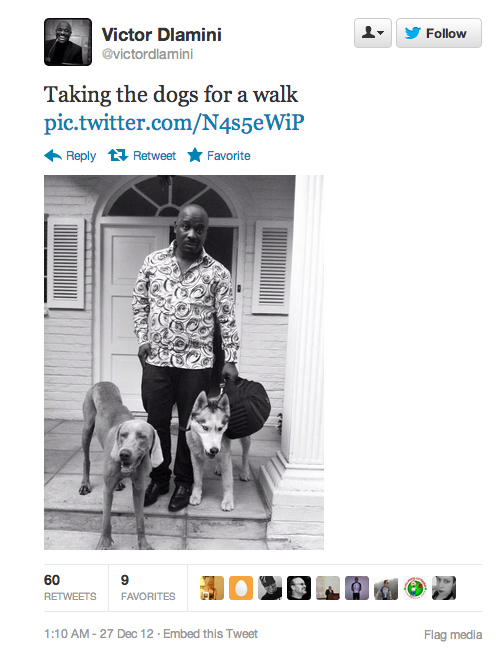The width and height of the screenshot is (496, 655).
Task: Click Embed this Tweet link
Action: (x=210, y=634)
